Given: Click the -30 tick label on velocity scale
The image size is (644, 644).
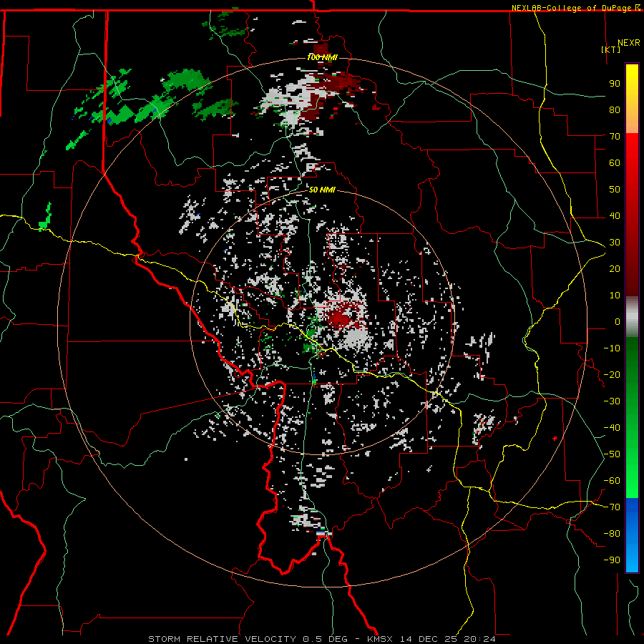Looking at the screenshot, I should point(612,401).
